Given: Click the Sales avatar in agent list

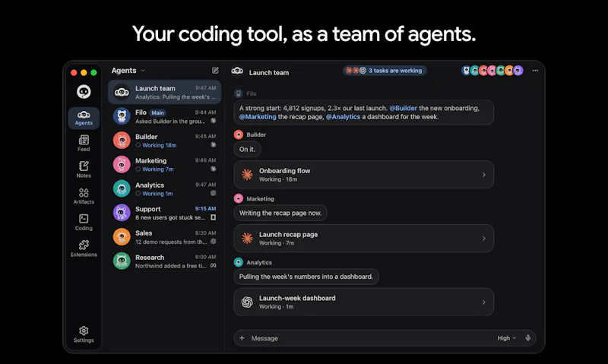Looking at the screenshot, I should [x=122, y=237].
